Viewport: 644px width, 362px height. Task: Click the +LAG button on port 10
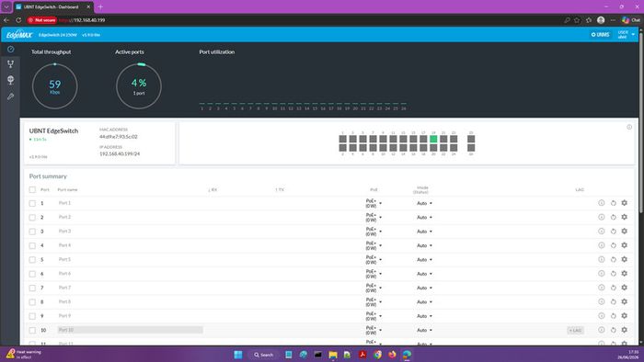click(x=575, y=330)
